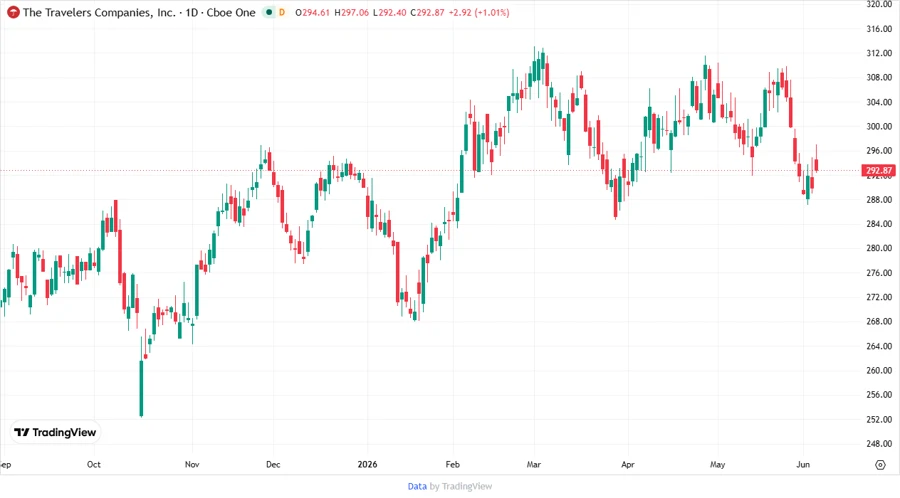This screenshot has height=498, width=900.
Task: Click the change value +2.92 (+1.01%)
Action: pyautogui.click(x=479, y=13)
